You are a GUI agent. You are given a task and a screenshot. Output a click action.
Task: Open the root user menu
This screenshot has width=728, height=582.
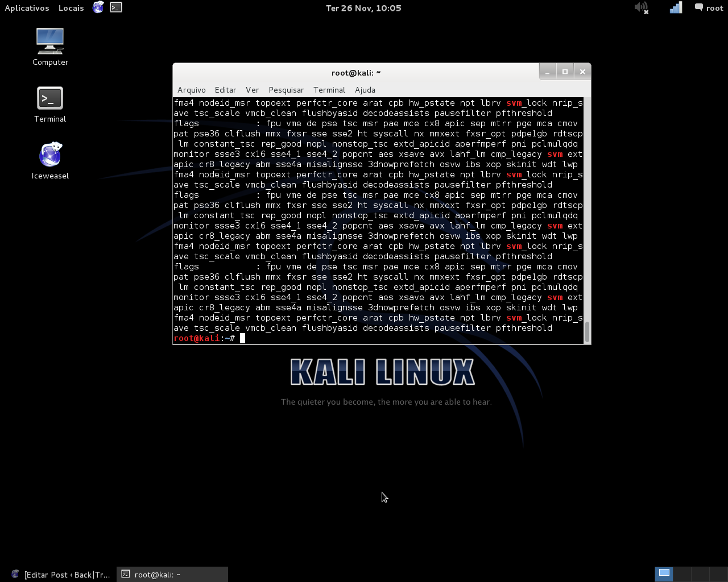click(x=709, y=8)
